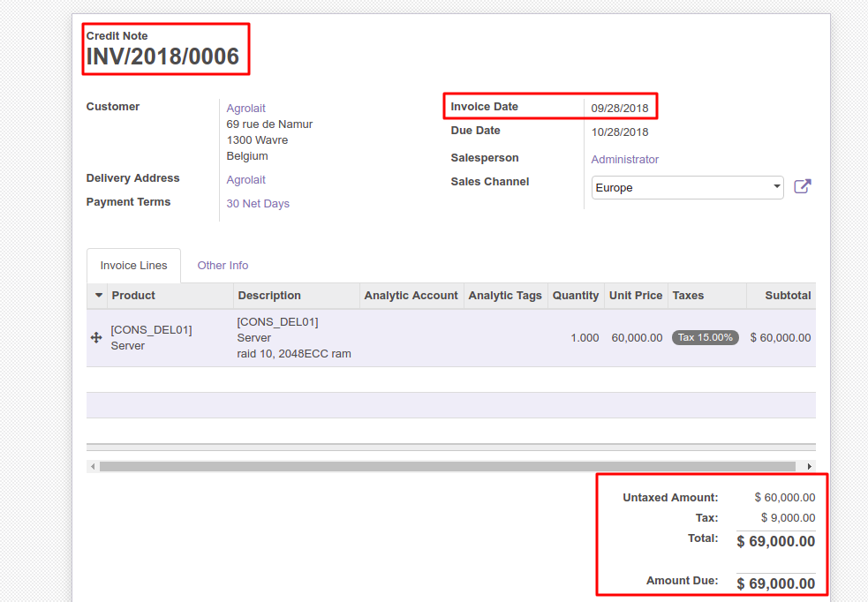
Task: Click the Tax 15.00% badge on the invoice line
Action: (x=705, y=337)
